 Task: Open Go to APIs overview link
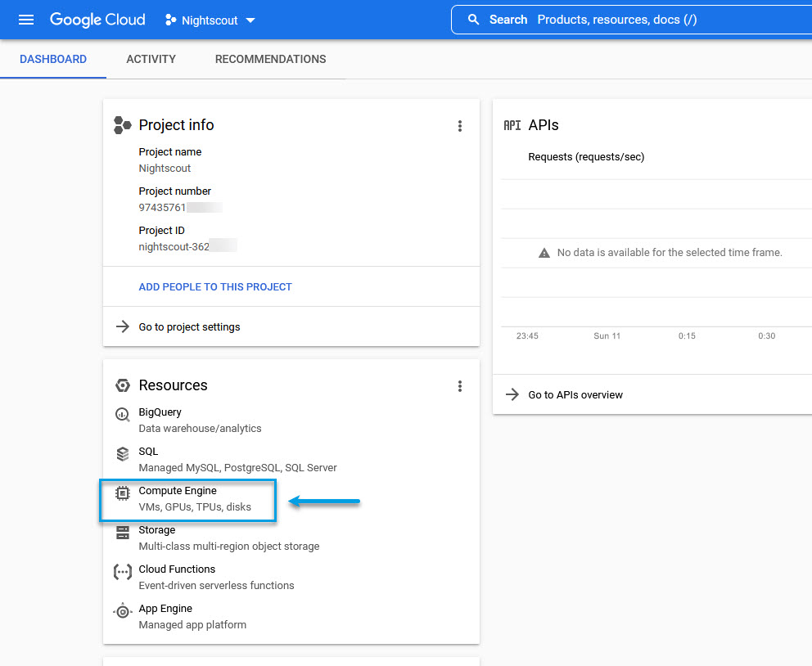(x=575, y=395)
